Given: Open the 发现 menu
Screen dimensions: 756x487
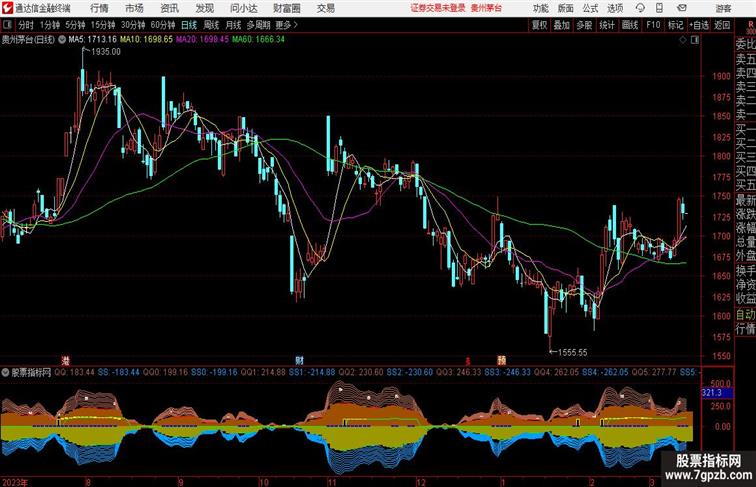Looking at the screenshot, I should [204, 8].
